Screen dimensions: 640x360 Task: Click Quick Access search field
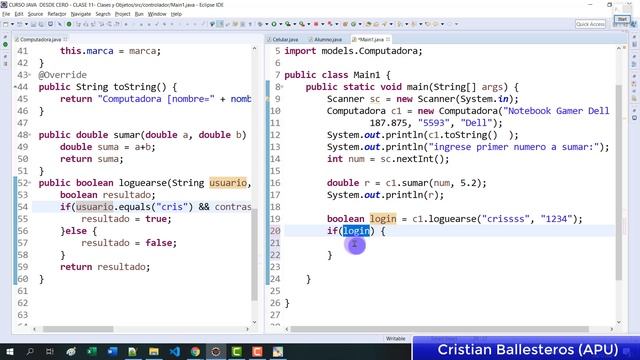(x=591, y=24)
